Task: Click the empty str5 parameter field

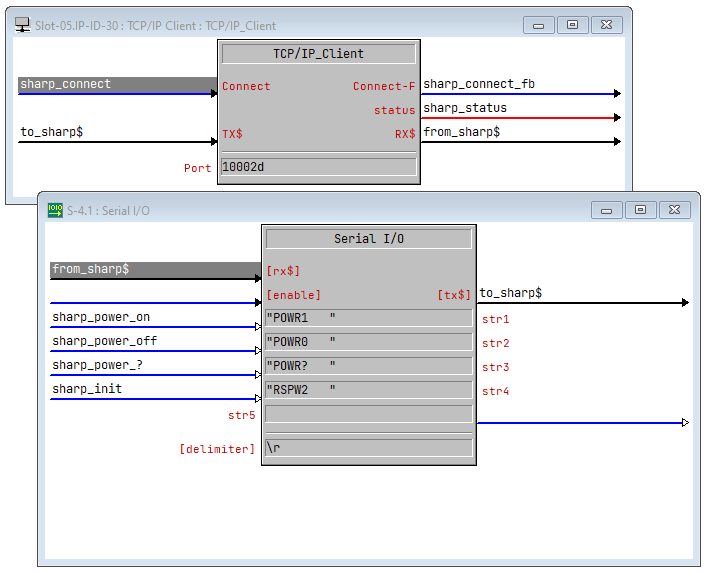Action: (368, 414)
